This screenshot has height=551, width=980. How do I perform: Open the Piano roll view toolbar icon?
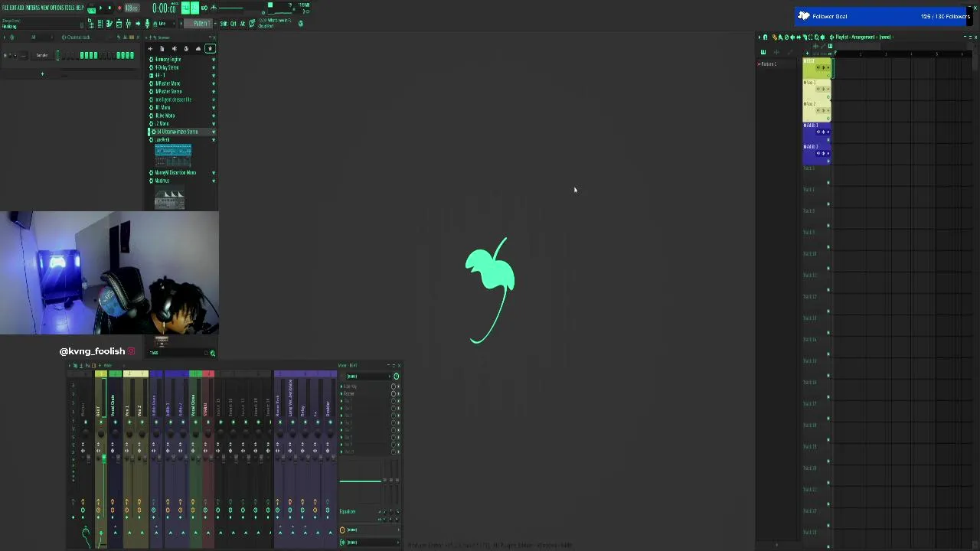(x=109, y=24)
